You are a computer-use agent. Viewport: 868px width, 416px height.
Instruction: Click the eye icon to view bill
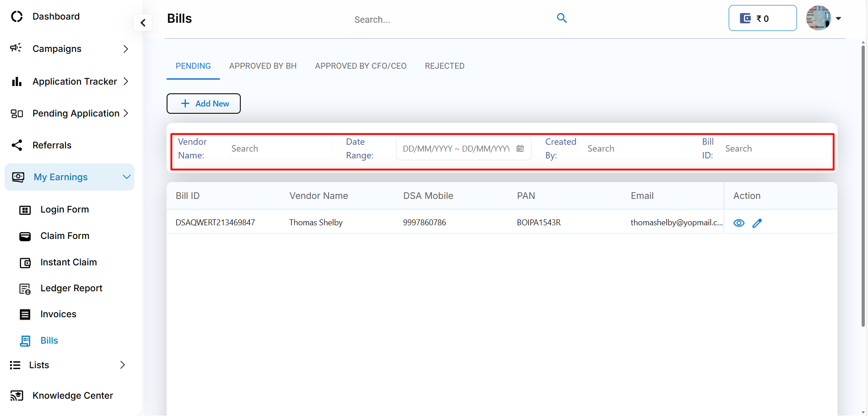(x=739, y=223)
